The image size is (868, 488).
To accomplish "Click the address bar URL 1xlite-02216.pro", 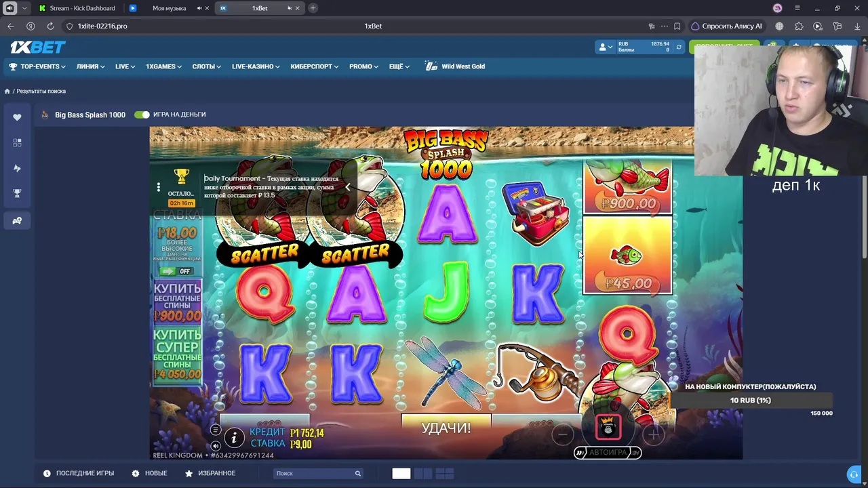I will (x=102, y=26).
